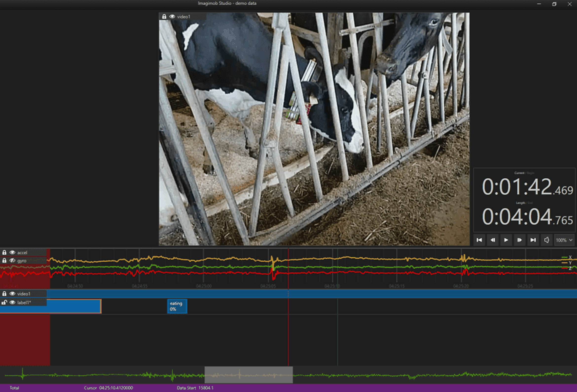Image resolution: width=577 pixels, height=392 pixels.
Task: Lock the accel track
Action: 4,253
